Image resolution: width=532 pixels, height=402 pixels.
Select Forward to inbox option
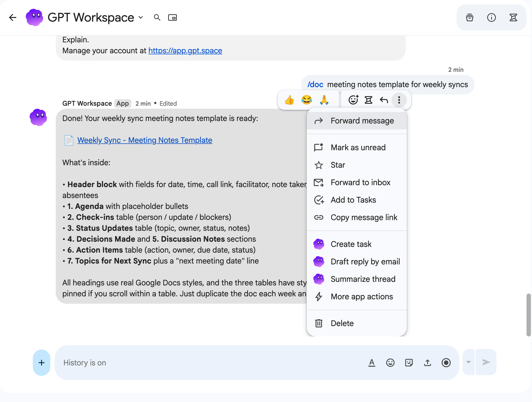click(x=357, y=182)
